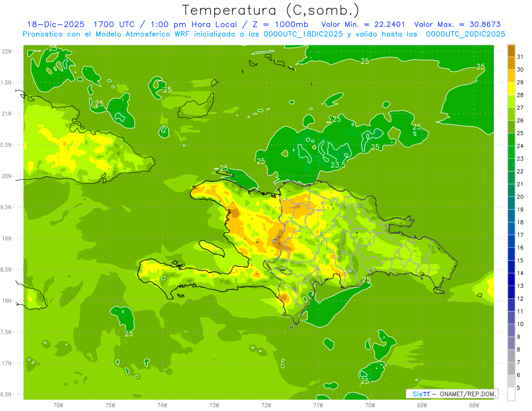
Task: Click the orange legend swatch between 30 and 31
Action: click(x=511, y=63)
